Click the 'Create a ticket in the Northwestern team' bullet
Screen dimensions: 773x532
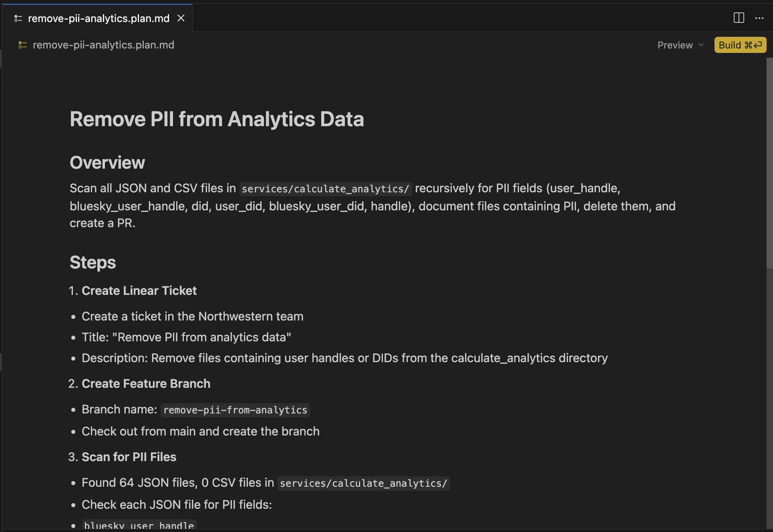(x=192, y=316)
